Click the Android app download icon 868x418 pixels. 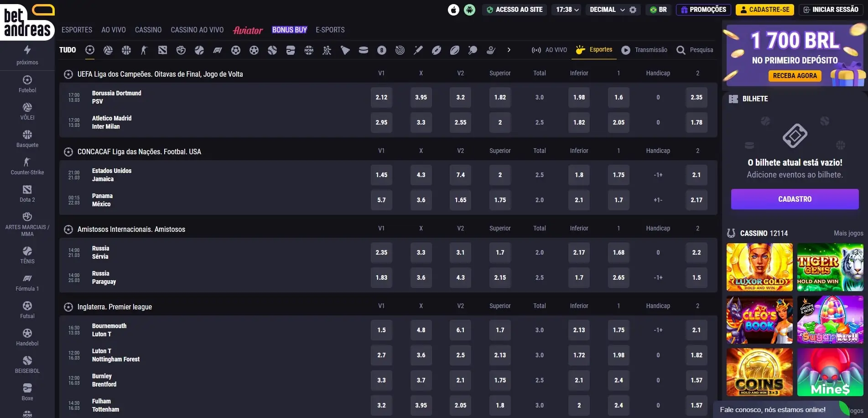(469, 10)
